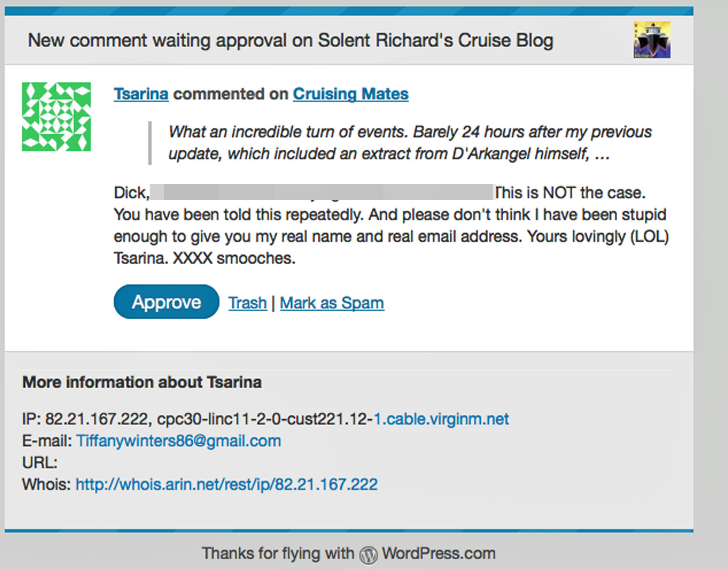This screenshot has height=569, width=728.
Task: Click the italic quoted post excerpt
Action: pos(410,143)
